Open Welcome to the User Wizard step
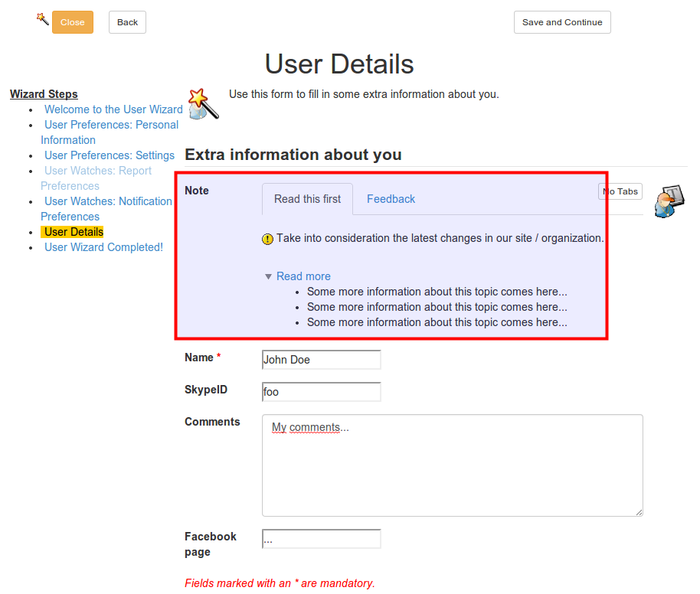This screenshot has height=594, width=700. (x=113, y=109)
